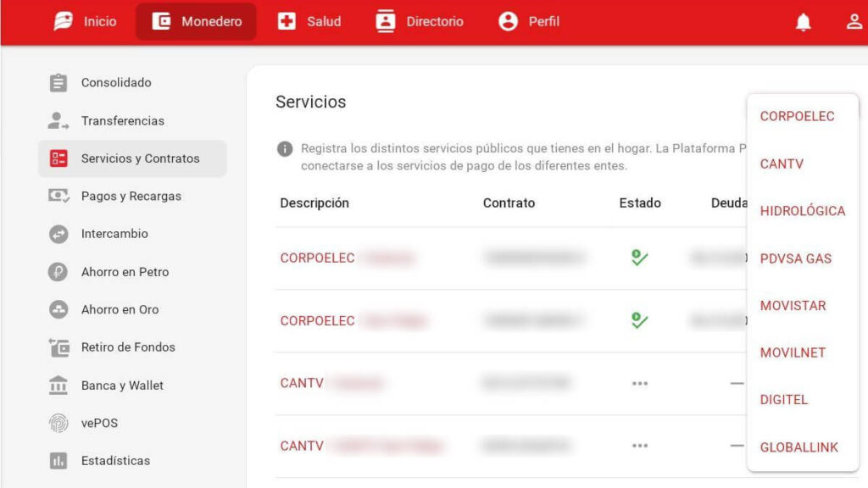Select the Ahorro en Petro icon
The image size is (868, 488).
pyautogui.click(x=58, y=272)
